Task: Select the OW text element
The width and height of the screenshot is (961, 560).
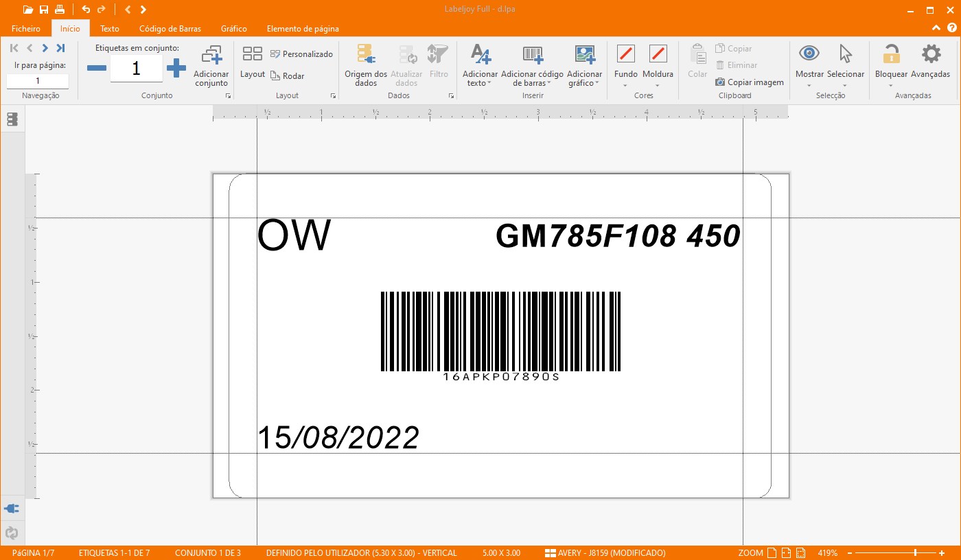Action: coord(294,235)
